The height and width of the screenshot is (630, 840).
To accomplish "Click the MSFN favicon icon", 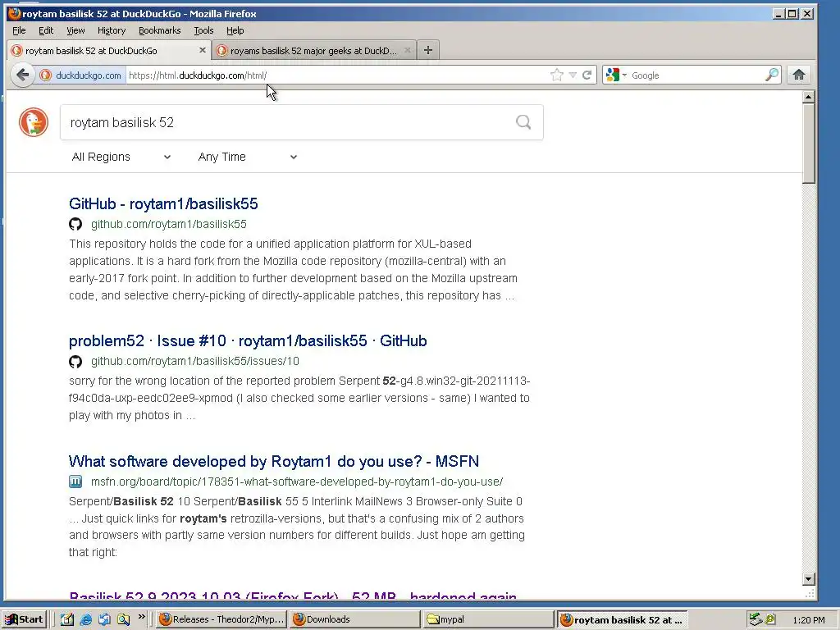I will pos(75,482).
